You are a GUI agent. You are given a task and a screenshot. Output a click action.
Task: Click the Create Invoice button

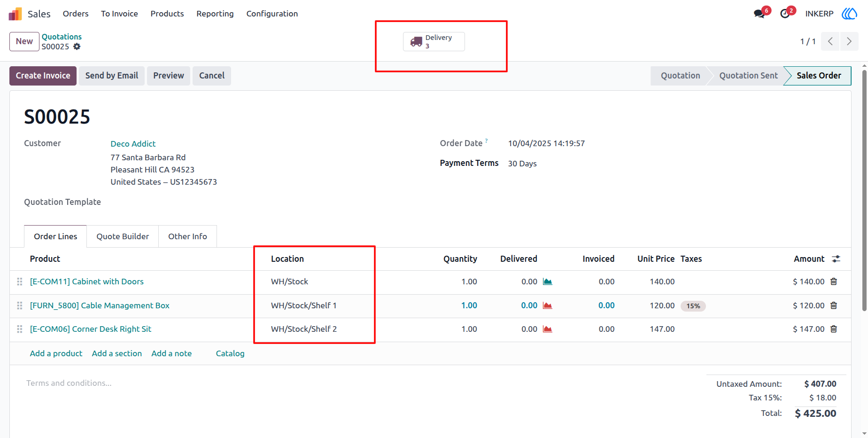click(43, 76)
